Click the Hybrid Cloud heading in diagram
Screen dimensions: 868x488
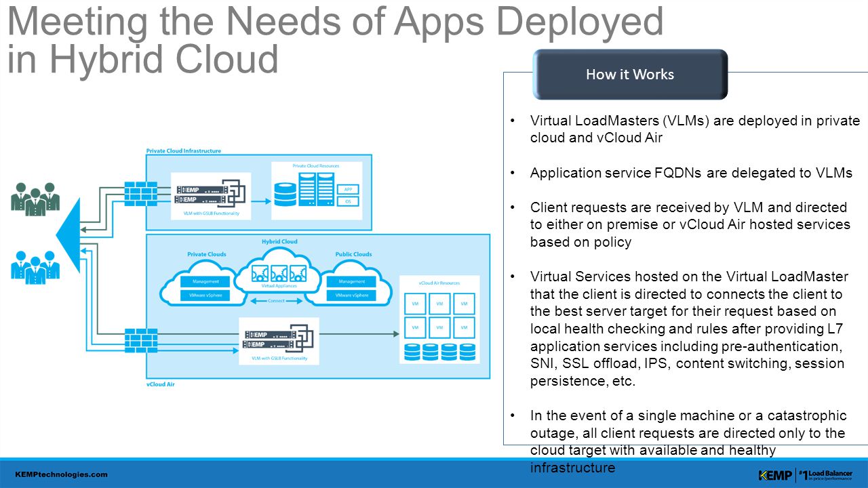click(x=279, y=241)
